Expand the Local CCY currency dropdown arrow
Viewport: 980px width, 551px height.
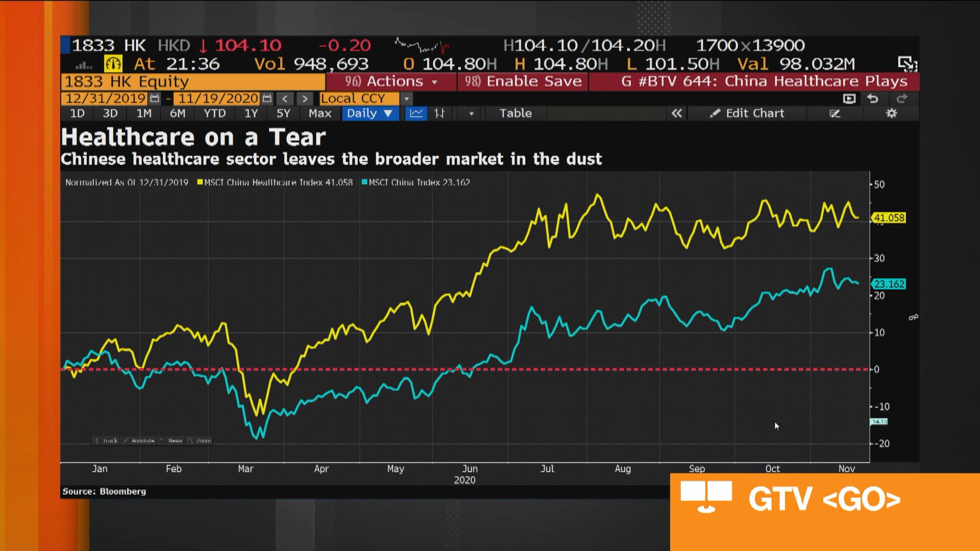(406, 98)
